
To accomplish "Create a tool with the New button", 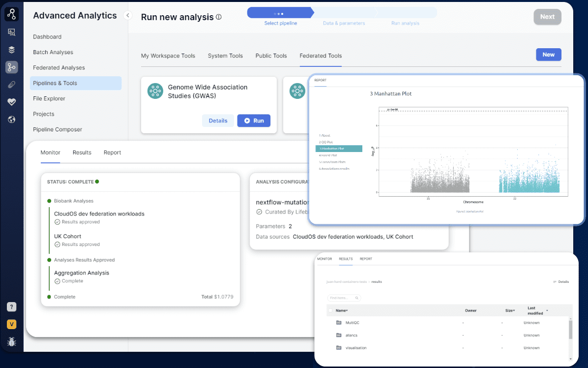I will (x=548, y=55).
